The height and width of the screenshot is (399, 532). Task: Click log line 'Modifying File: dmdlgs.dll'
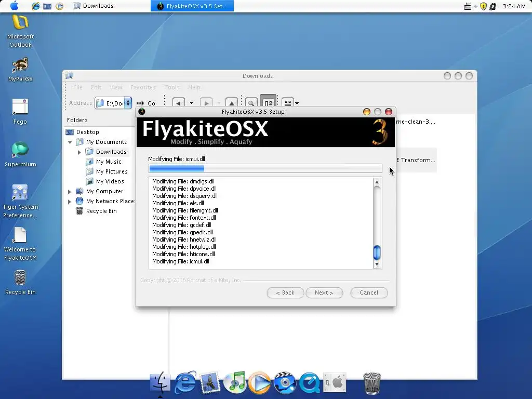coord(183,181)
